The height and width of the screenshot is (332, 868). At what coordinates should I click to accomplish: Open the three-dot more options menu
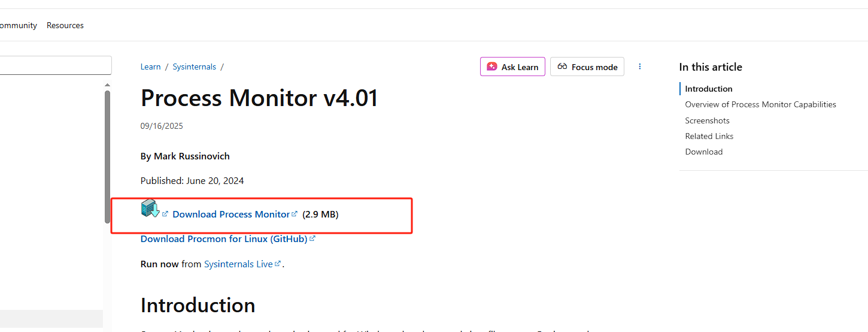640,67
